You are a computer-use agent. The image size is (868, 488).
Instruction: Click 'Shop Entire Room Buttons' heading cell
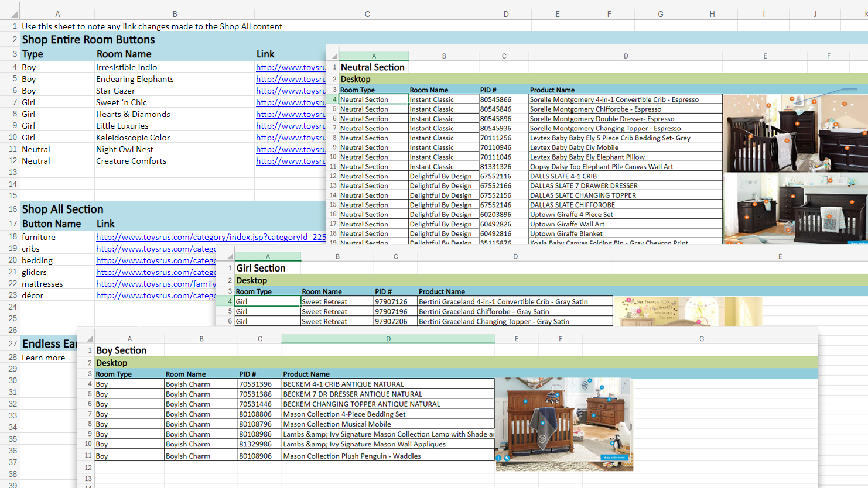pyautogui.click(x=88, y=40)
